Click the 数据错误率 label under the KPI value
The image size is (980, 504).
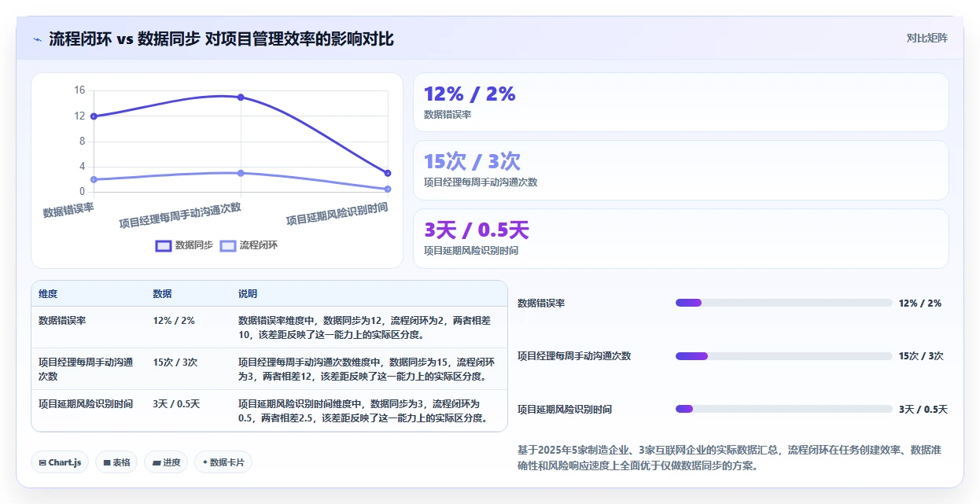[x=448, y=115]
